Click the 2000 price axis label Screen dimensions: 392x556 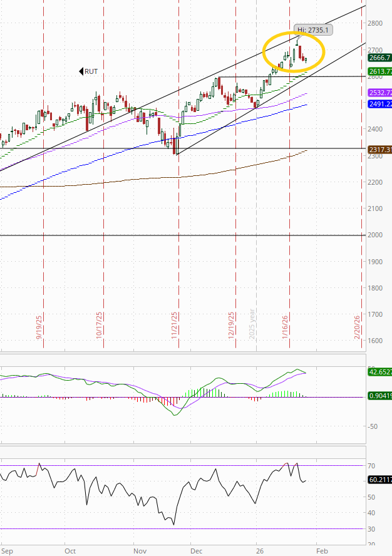(376, 235)
